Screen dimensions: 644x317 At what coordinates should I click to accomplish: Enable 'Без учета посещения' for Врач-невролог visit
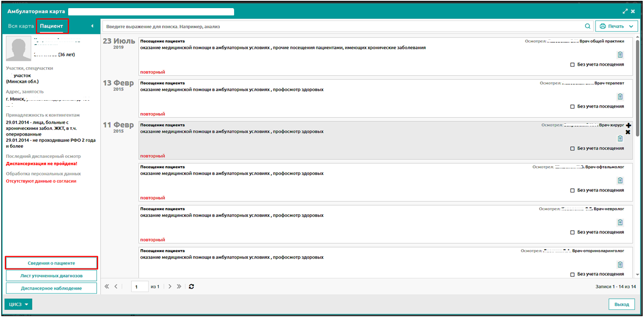point(572,233)
